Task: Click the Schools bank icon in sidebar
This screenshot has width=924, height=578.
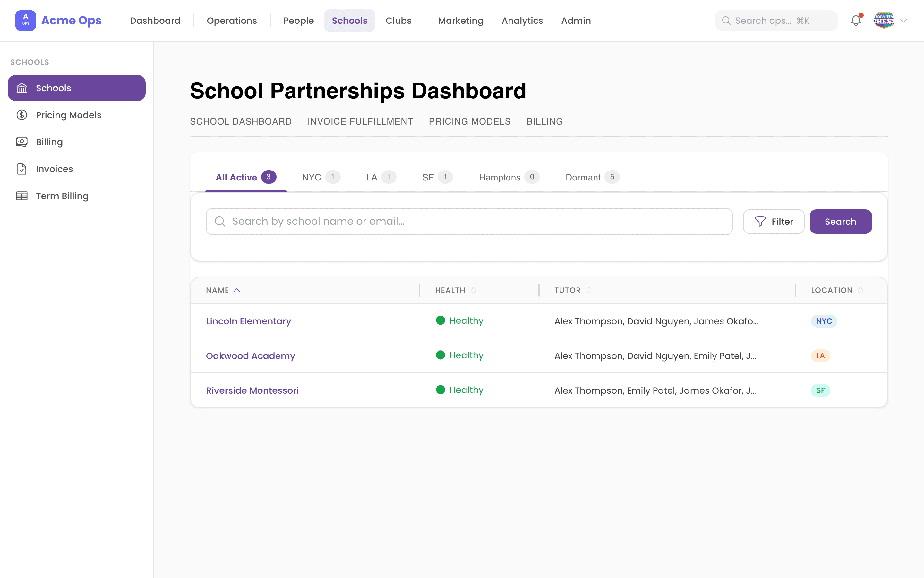Action: (x=22, y=88)
